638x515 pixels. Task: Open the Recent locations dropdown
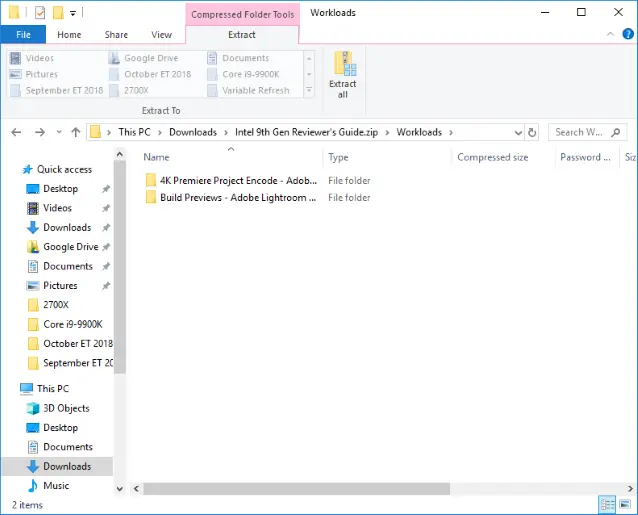tap(59, 132)
